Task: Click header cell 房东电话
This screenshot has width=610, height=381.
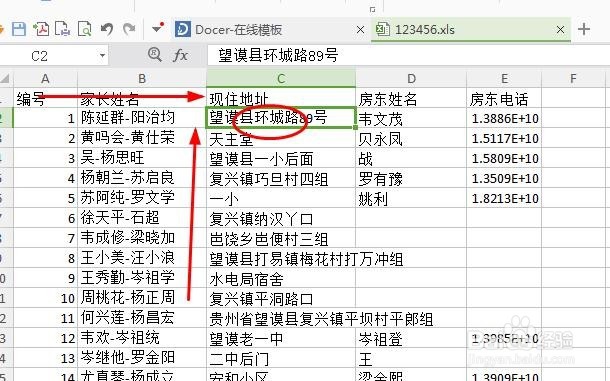Action: tap(504, 99)
